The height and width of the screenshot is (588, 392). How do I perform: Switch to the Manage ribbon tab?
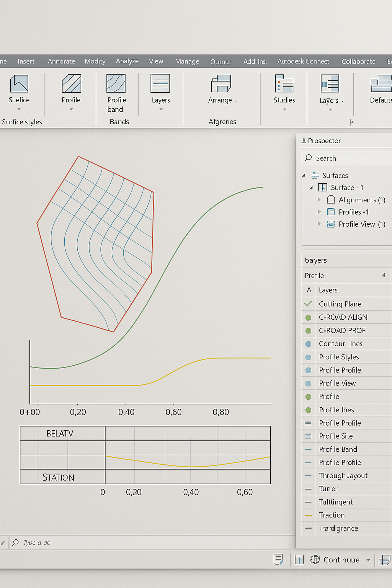187,61
